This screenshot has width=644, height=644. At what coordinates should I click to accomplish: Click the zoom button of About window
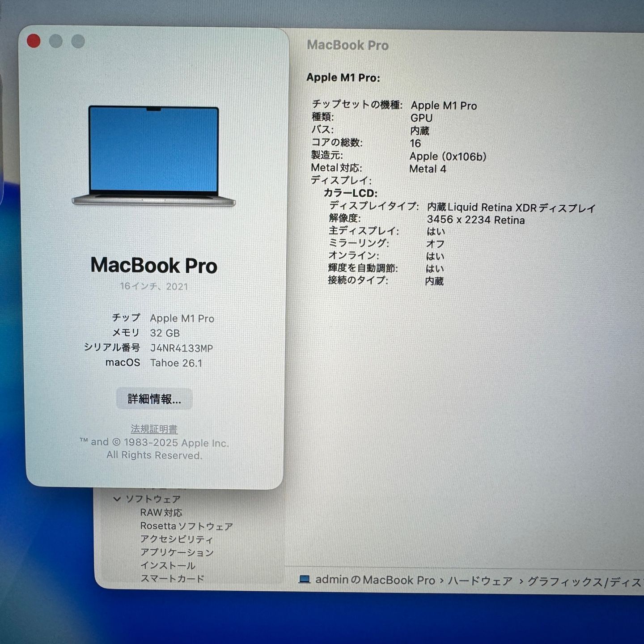point(78,41)
